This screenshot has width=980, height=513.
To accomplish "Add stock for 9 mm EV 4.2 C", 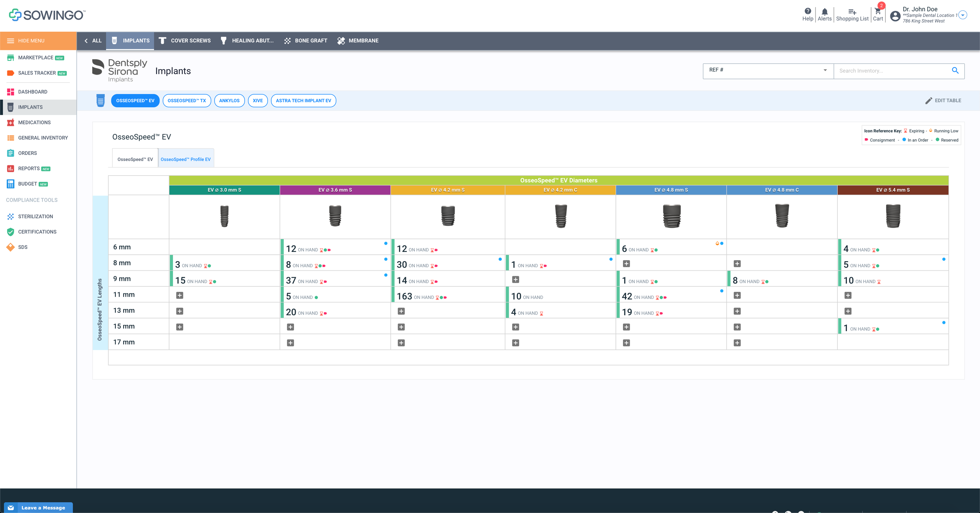I will [x=515, y=280].
